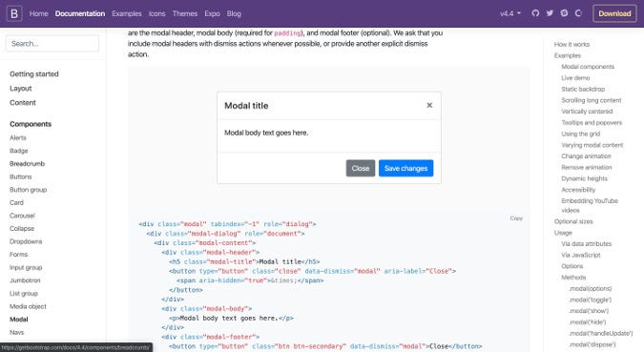Open Collapse in sidebar
Screen dimensions: 644x352
(22, 228)
